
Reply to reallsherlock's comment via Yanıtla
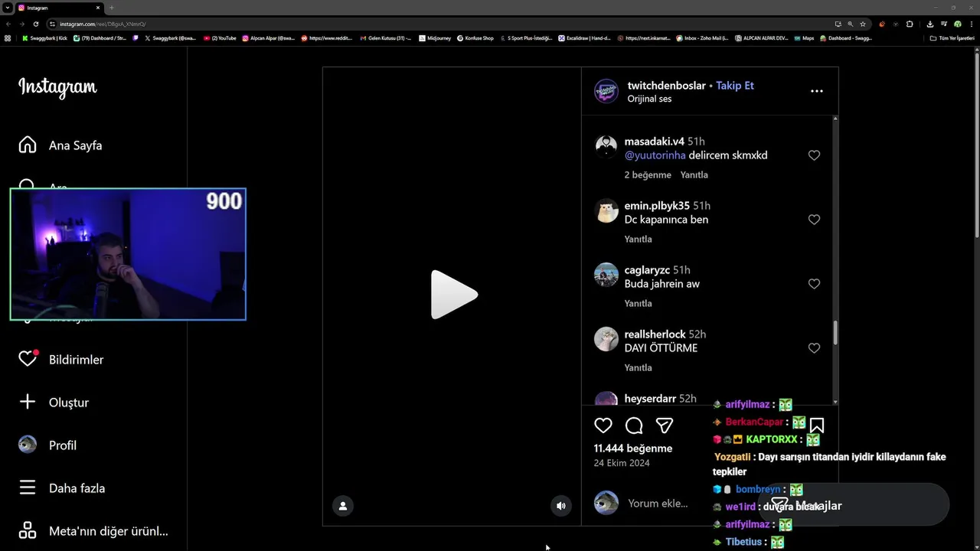tap(638, 368)
